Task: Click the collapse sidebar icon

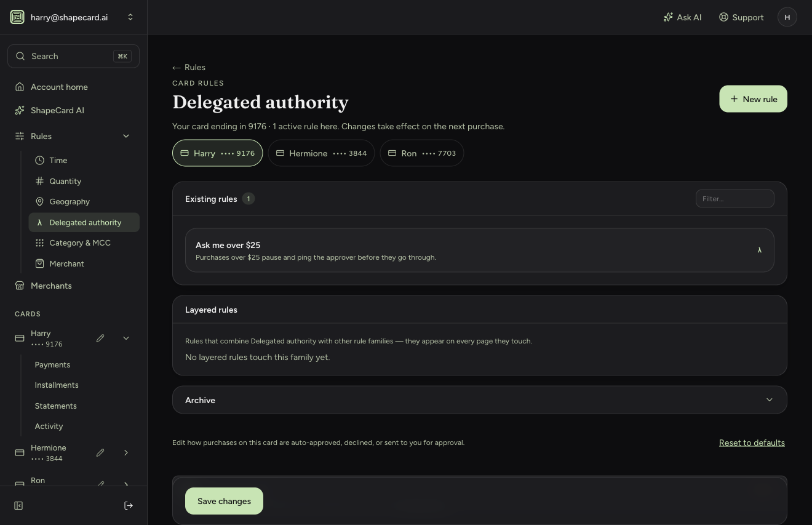Action: click(x=18, y=505)
